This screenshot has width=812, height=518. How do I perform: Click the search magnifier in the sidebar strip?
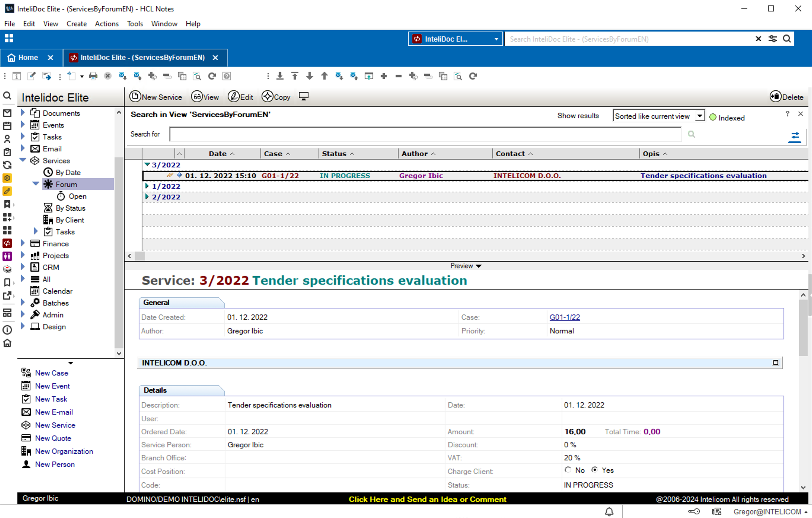click(x=7, y=96)
